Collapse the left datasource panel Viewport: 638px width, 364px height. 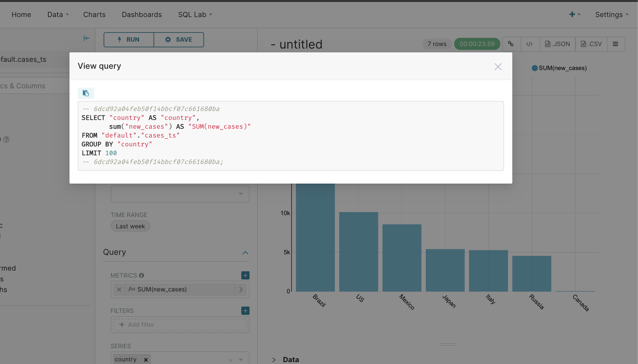coord(86,38)
